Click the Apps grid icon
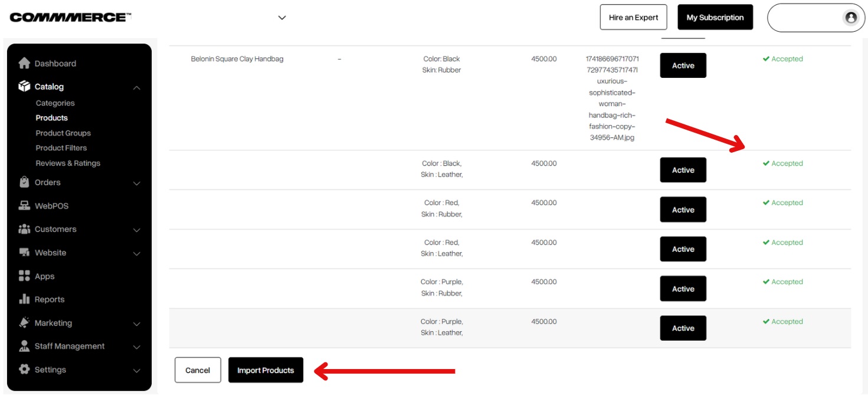The height and width of the screenshot is (395, 868). pyautogui.click(x=24, y=276)
